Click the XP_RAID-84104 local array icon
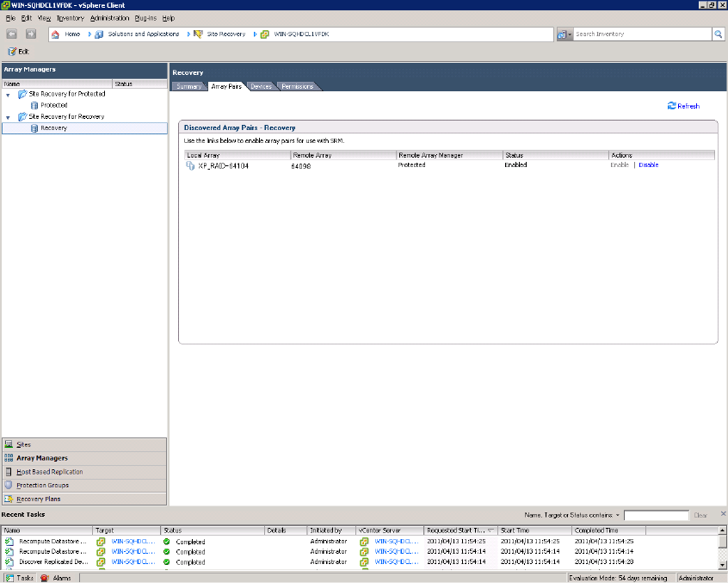The height and width of the screenshot is (583, 728). (190, 164)
